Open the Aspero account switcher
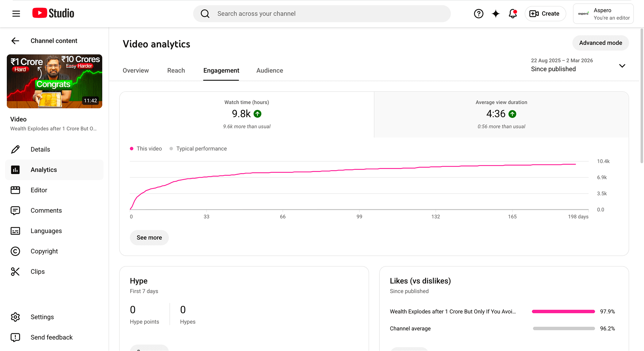The height and width of the screenshot is (351, 644). coord(603,14)
